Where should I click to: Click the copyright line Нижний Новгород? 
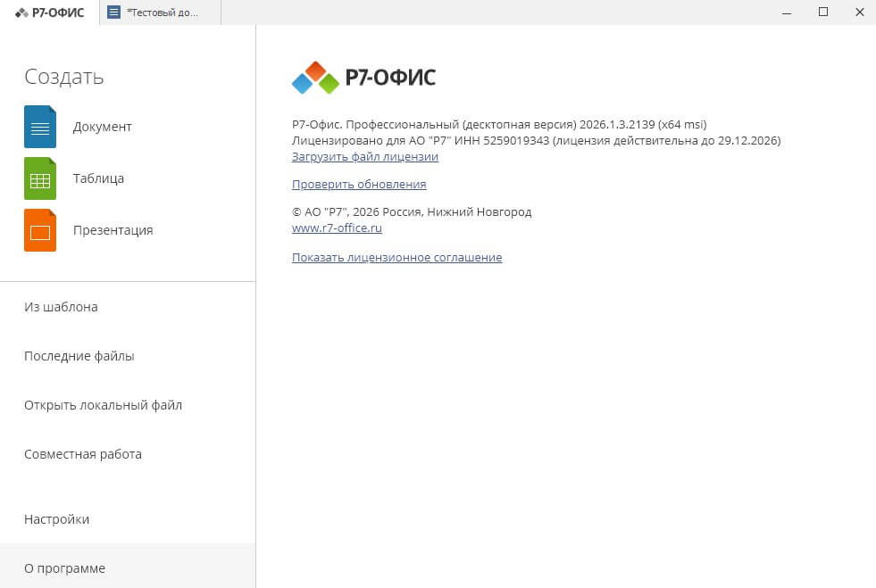tap(412, 212)
